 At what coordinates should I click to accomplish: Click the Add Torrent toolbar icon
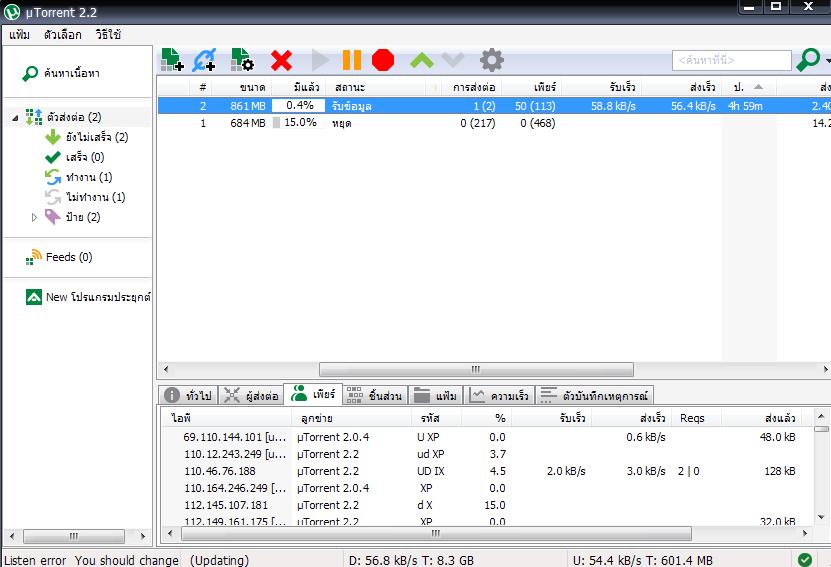pos(172,60)
